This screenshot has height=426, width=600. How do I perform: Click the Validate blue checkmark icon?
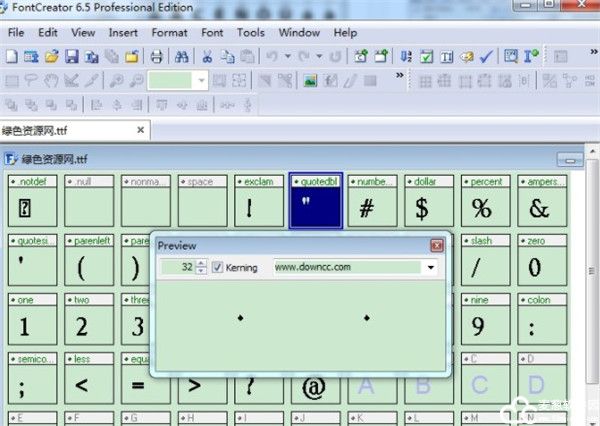(486, 57)
